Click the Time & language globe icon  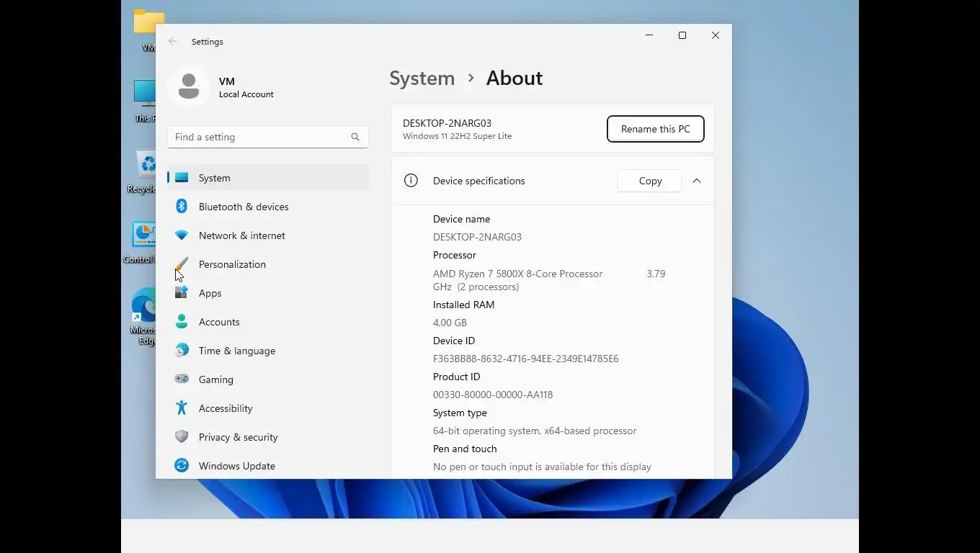click(x=182, y=351)
